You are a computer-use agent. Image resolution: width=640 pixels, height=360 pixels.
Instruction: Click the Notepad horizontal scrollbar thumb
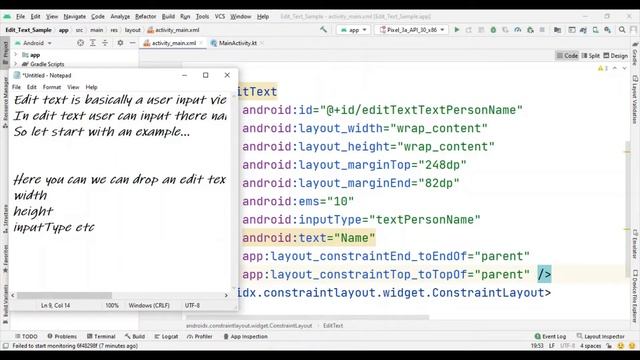point(64,295)
